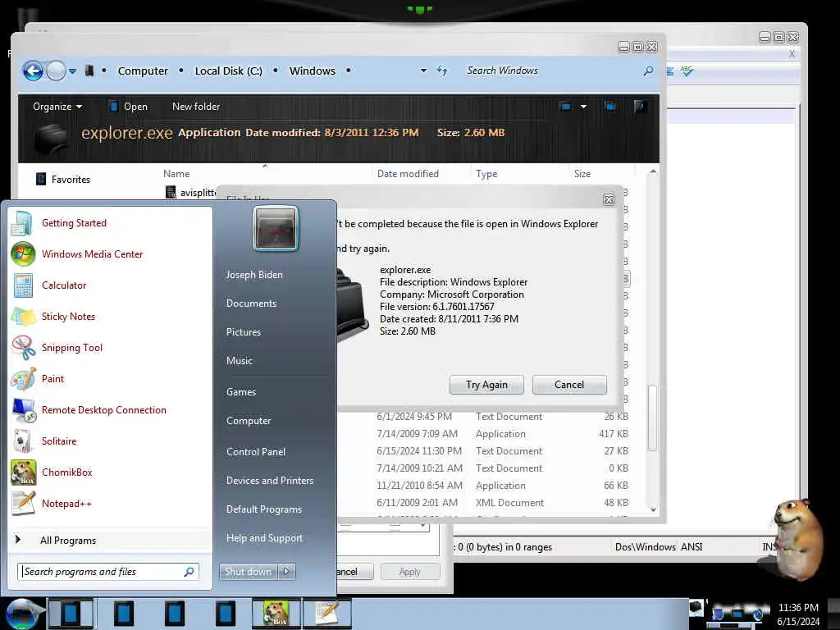The image size is (840, 630).
Task: Change the view icon in Explorer toolbar
Action: [566, 107]
